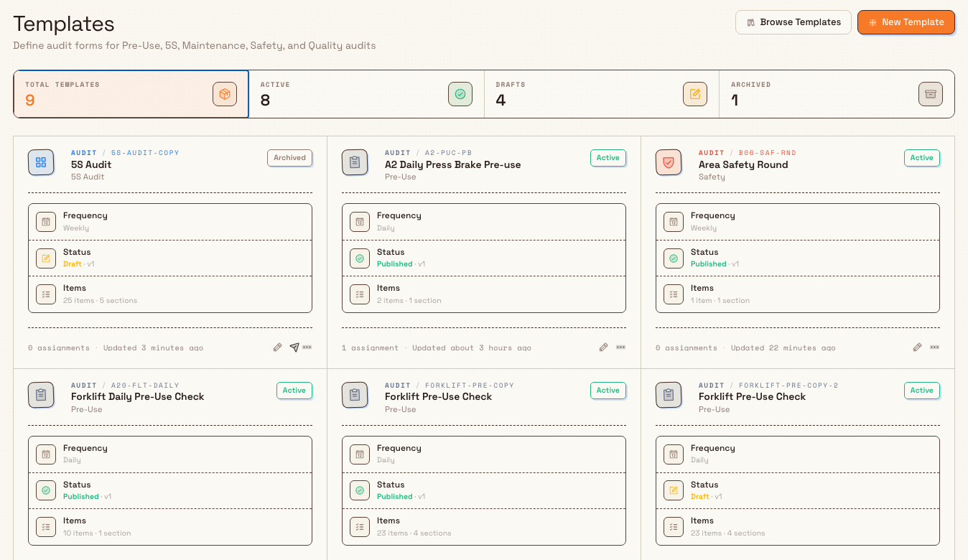Click calendar Frequency icon in A2 Daily Press Brake
Image resolution: width=968 pixels, height=560 pixels.
[360, 222]
